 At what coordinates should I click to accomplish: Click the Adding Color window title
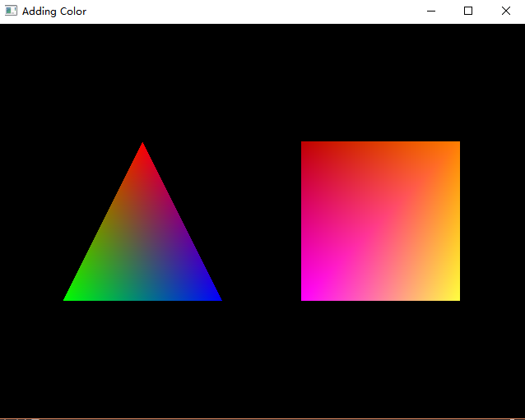54,12
